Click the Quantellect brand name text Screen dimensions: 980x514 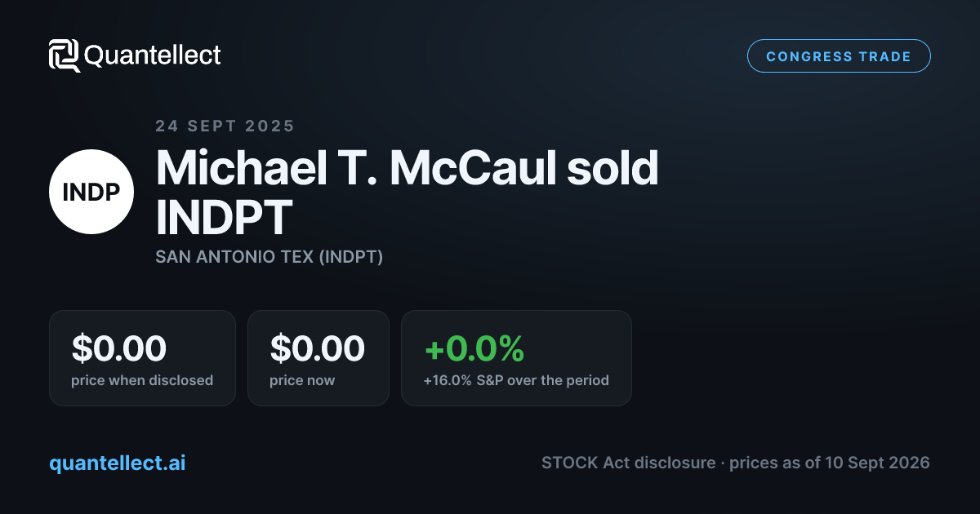click(153, 55)
